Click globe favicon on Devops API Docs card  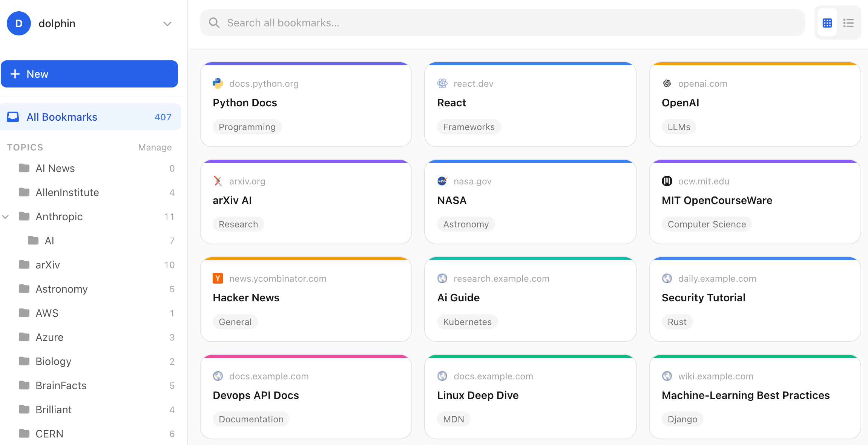(x=218, y=376)
